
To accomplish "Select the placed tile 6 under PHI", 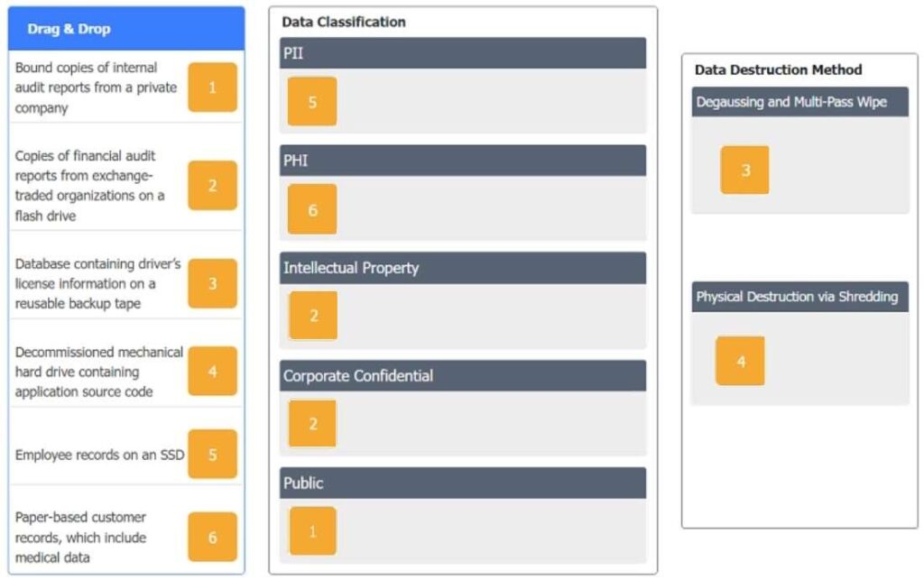I will (312, 209).
